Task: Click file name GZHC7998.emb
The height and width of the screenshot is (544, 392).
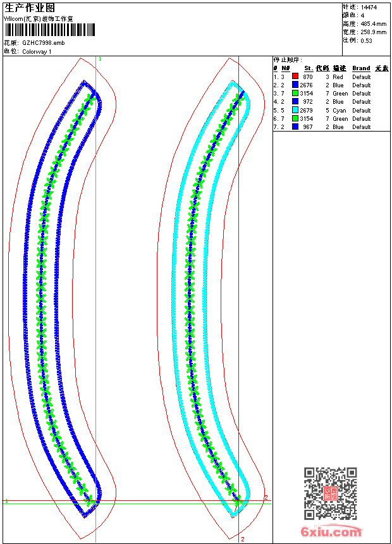Action: pos(44,43)
